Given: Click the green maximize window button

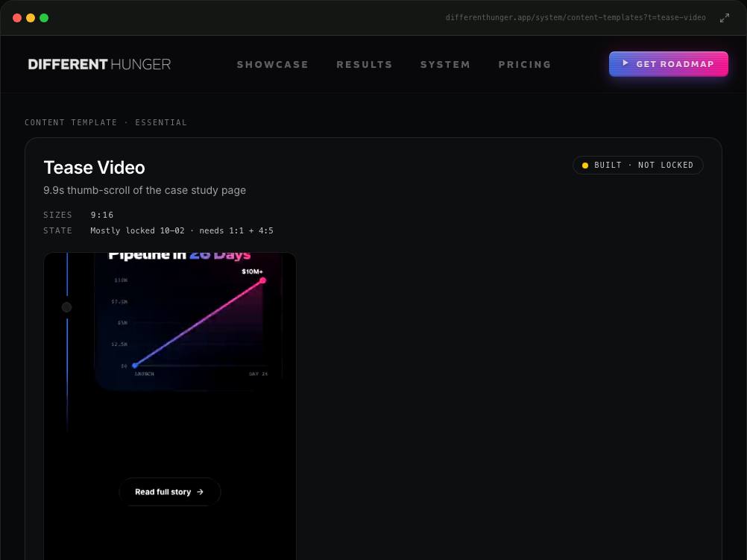Looking at the screenshot, I should pos(44,18).
